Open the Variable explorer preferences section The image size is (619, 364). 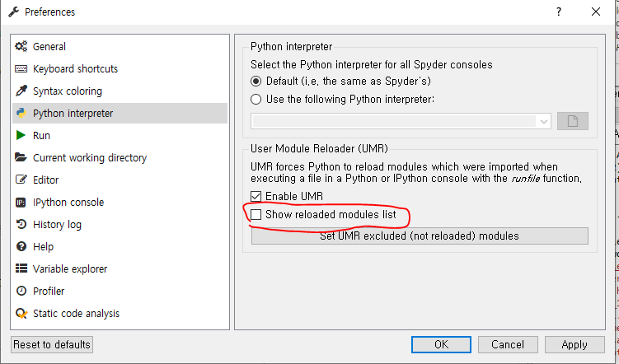(x=69, y=268)
